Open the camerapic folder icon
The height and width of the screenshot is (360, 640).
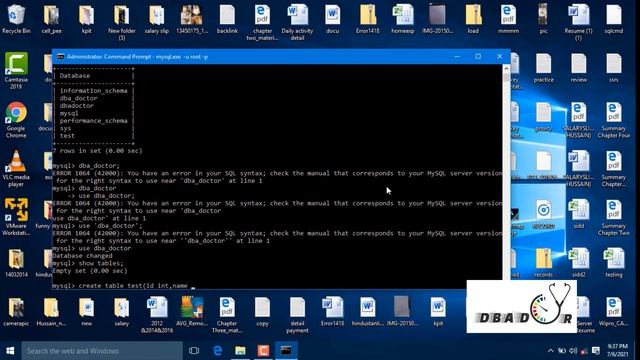point(16,312)
